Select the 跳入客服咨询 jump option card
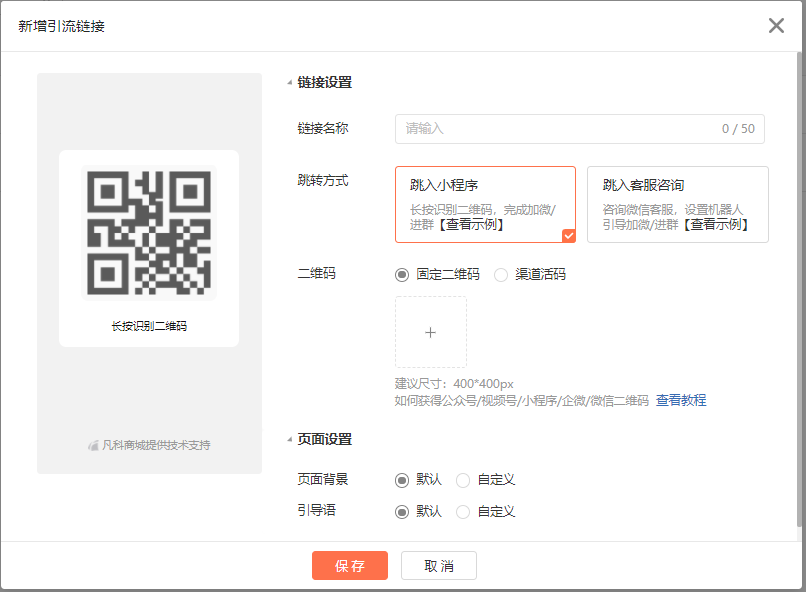This screenshot has height=592, width=806. tap(677, 204)
